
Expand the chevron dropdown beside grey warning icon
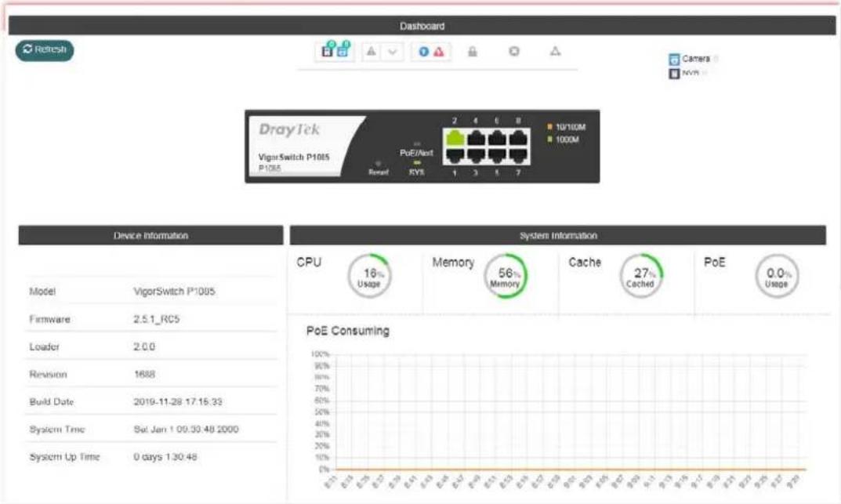pos(393,52)
